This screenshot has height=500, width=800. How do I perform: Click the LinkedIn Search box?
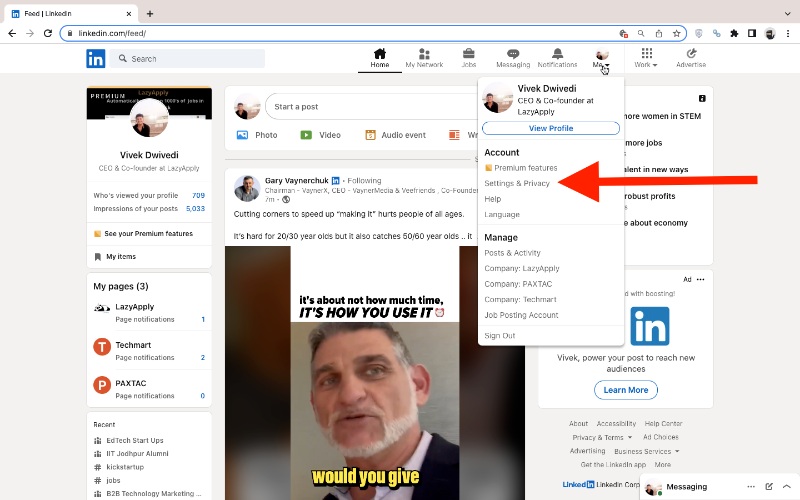point(188,59)
